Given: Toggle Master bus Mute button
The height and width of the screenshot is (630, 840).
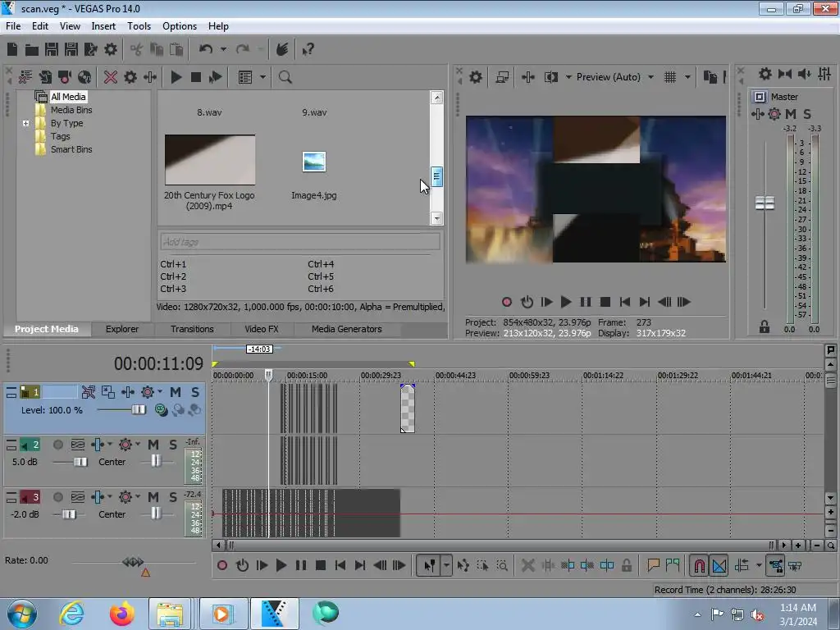Looking at the screenshot, I should coord(790,114).
